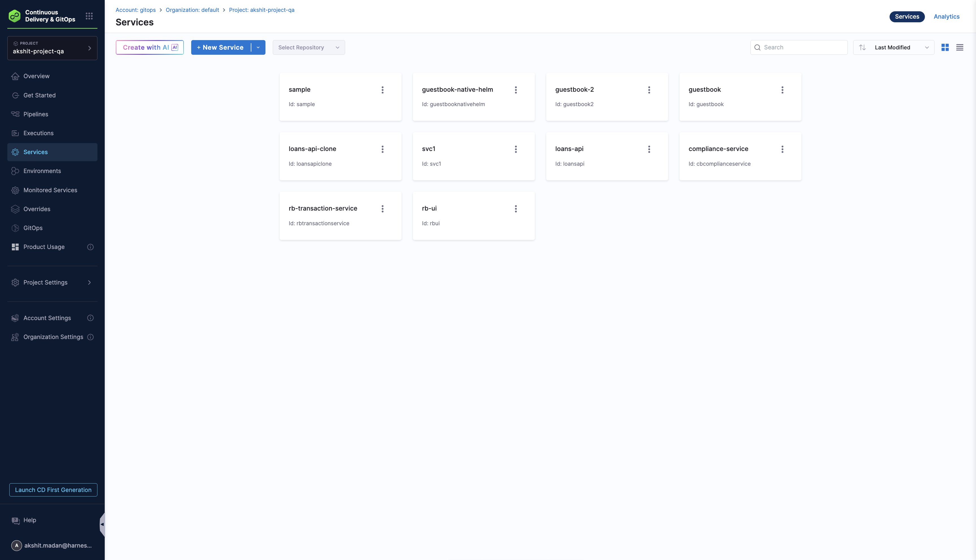
Task: Switch to the Analytics tab
Action: click(946, 17)
